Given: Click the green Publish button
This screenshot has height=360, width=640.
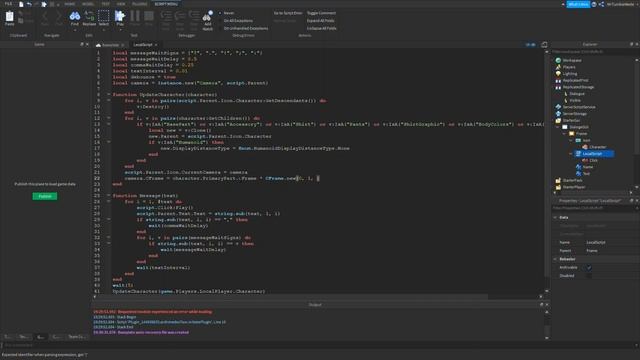Looking at the screenshot, I should point(45,196).
